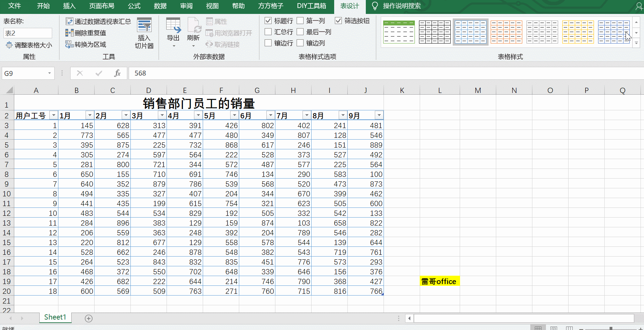Click cell containing 889 in 9月 column
644x330 pixels.
pyautogui.click(x=366, y=145)
